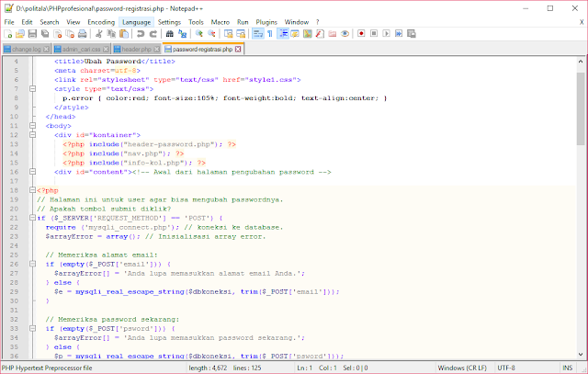Toggle synchronize horizontal scrolling icon
This screenshot has height=374, width=588.
pos(241,34)
